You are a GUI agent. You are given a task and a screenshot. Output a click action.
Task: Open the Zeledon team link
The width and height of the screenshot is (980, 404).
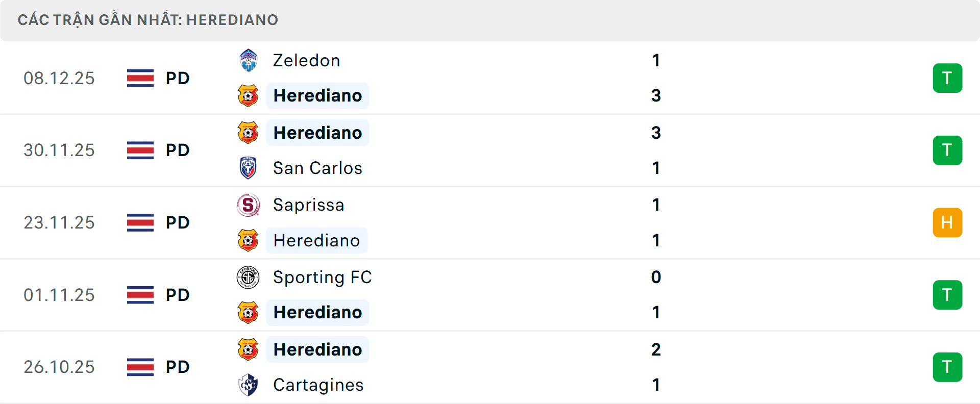(306, 61)
